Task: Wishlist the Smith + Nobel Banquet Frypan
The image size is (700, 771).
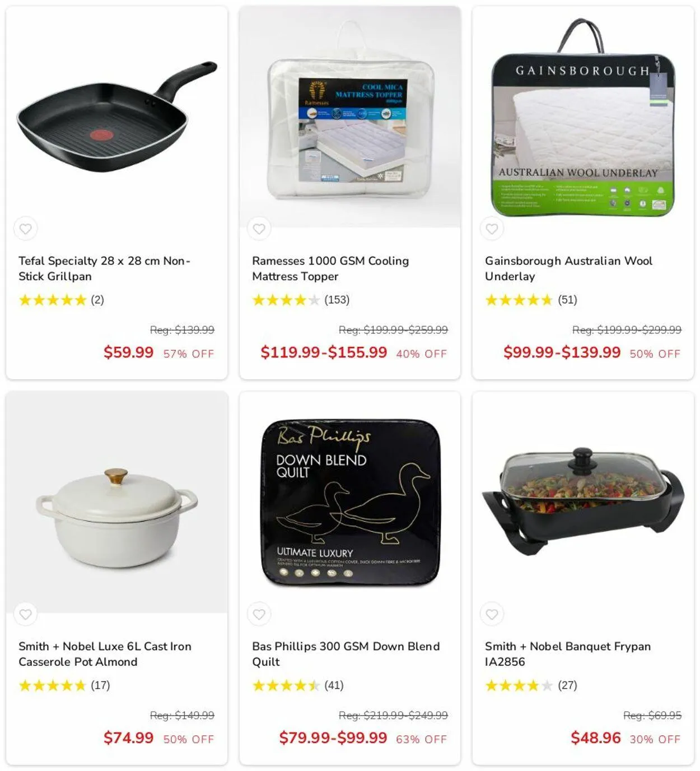Action: 492,614
